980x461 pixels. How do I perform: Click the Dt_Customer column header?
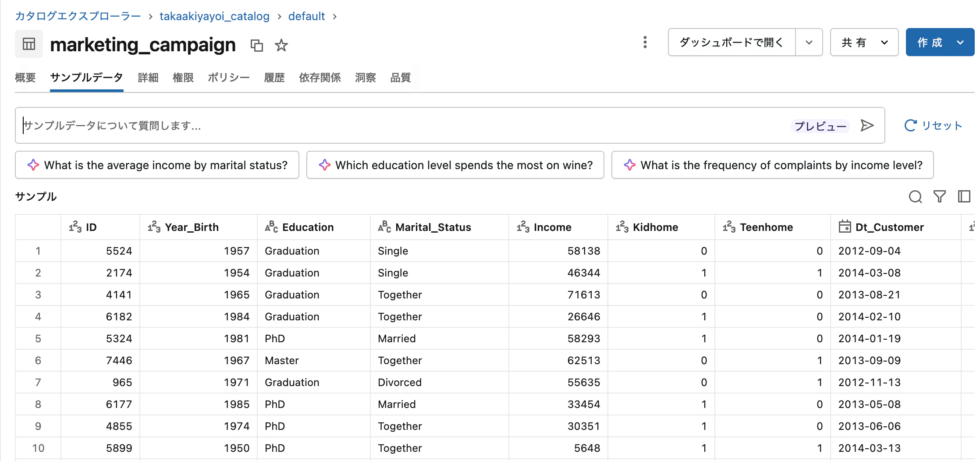click(x=896, y=227)
